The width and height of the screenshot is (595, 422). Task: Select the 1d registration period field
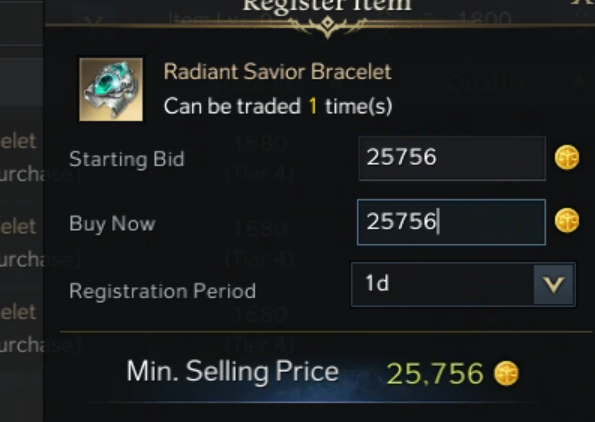(463, 284)
